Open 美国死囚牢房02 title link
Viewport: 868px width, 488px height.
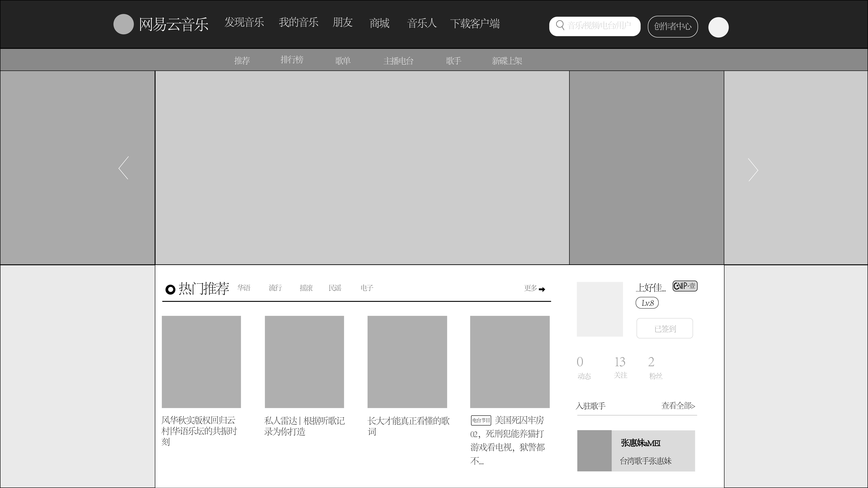pyautogui.click(x=507, y=441)
